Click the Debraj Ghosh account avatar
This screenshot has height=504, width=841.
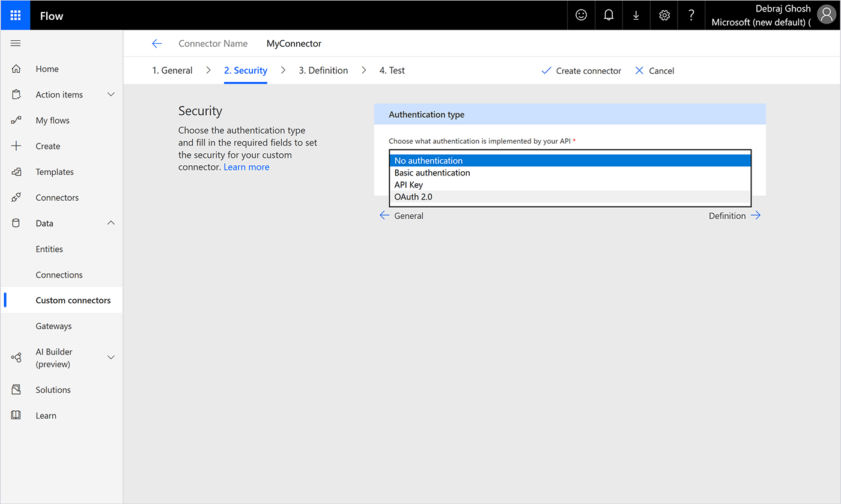point(825,14)
